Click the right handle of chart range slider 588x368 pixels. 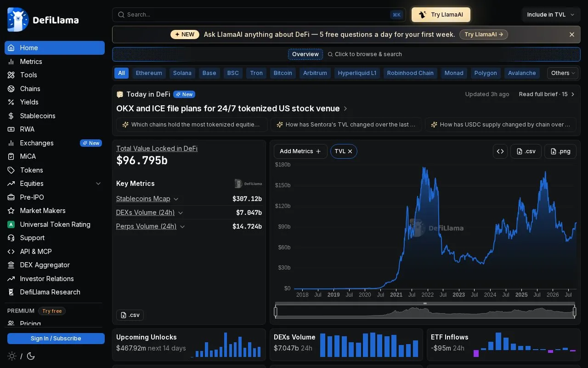click(574, 311)
